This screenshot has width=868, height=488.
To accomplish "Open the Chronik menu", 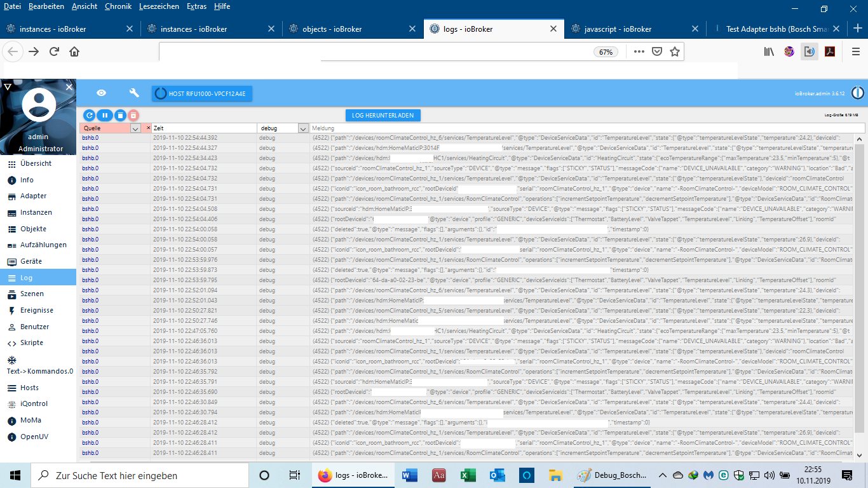I will click(x=118, y=6).
